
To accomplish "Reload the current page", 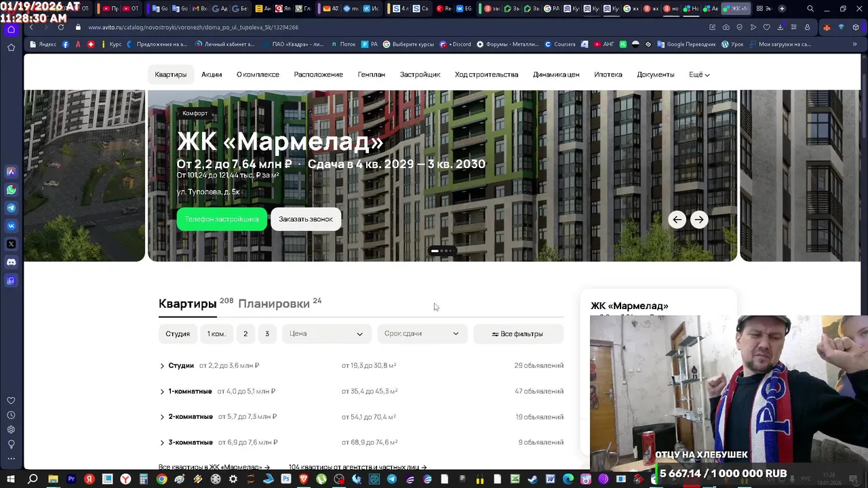I will (x=61, y=27).
